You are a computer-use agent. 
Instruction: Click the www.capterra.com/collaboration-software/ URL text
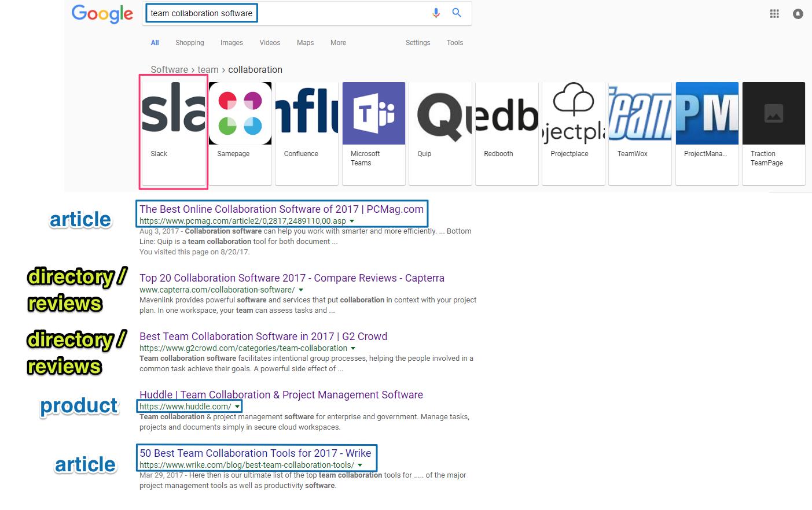click(x=217, y=290)
